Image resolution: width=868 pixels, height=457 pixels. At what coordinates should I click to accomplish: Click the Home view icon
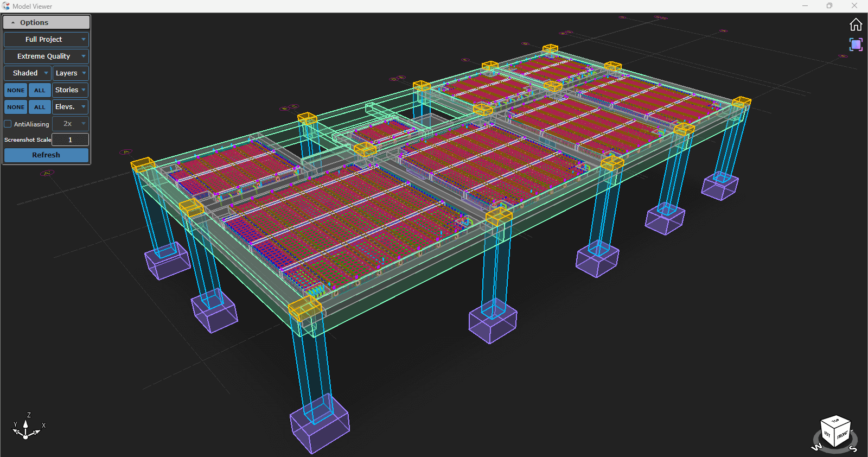[x=856, y=25]
